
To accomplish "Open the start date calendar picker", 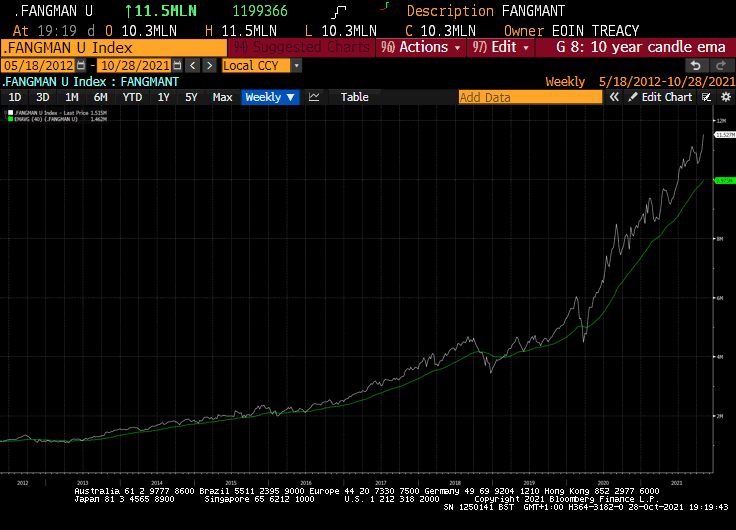I will [x=81, y=65].
